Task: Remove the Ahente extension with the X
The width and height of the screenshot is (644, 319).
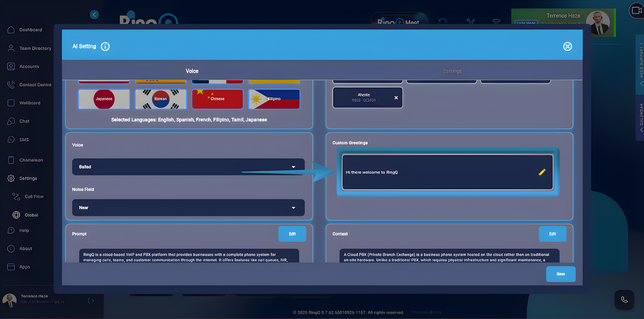Action: click(396, 97)
